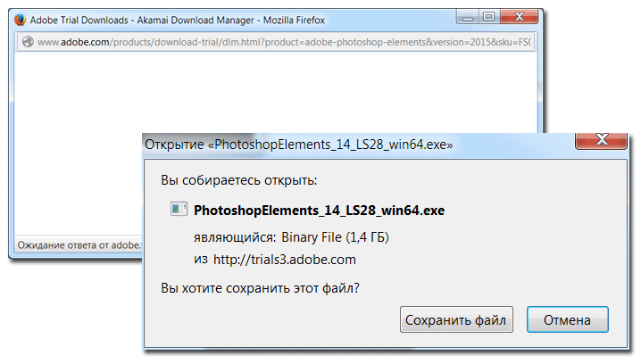Click the globe site identity icon
The image size is (641, 364).
click(28, 42)
